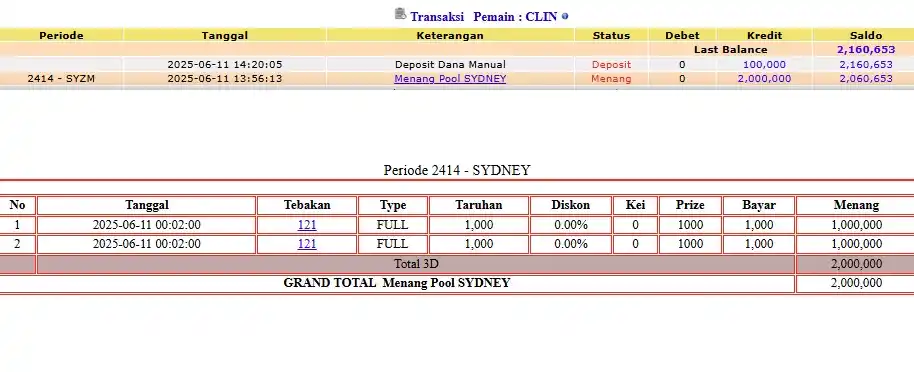The image size is (914, 372).
Task: Select the Saldo value 2,060,653
Action: pos(866,79)
